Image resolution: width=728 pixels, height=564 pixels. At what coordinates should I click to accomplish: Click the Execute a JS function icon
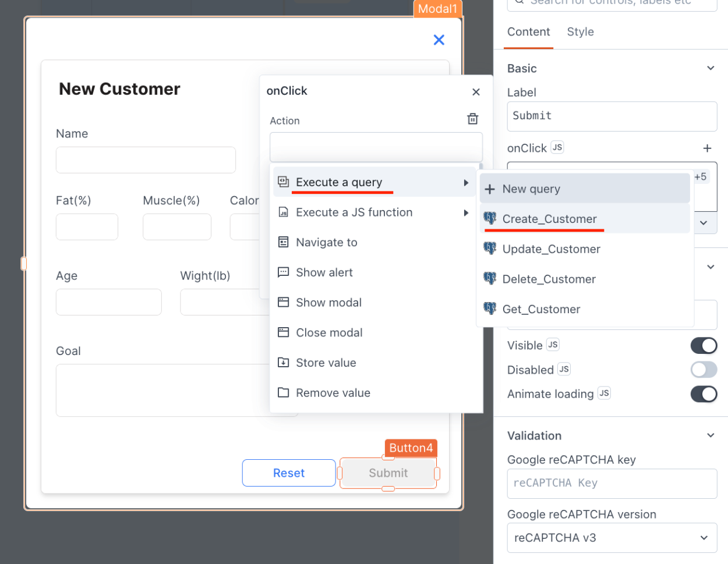pos(283,212)
